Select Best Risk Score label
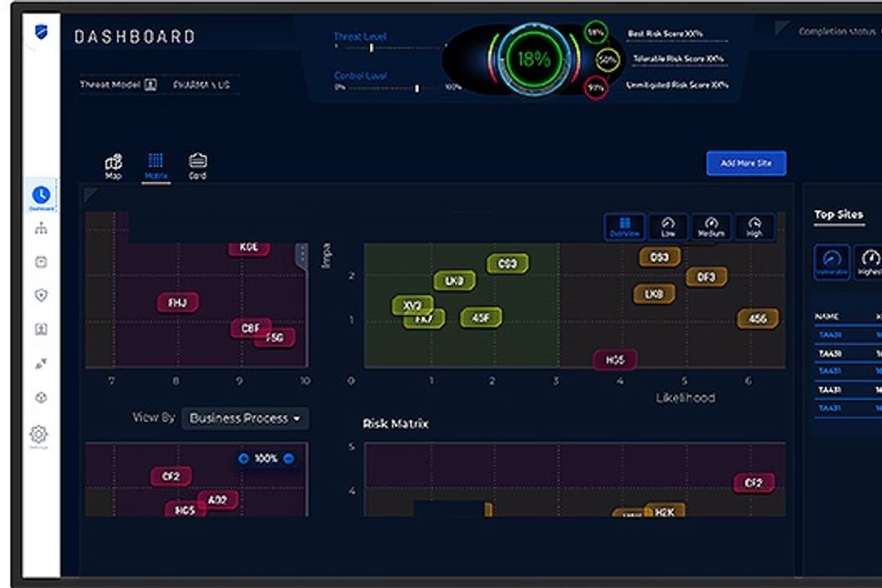The image size is (882, 588). tap(665, 33)
